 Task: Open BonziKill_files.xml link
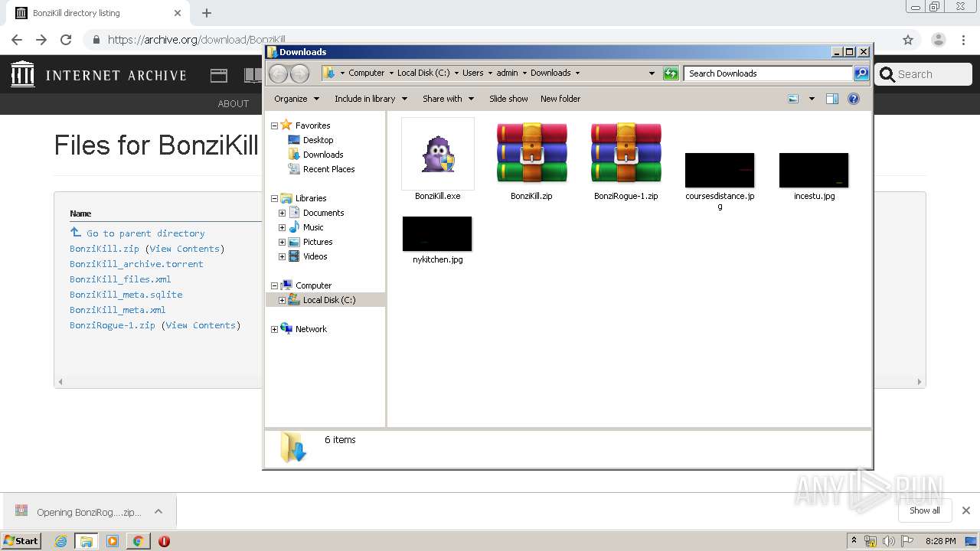coord(120,279)
